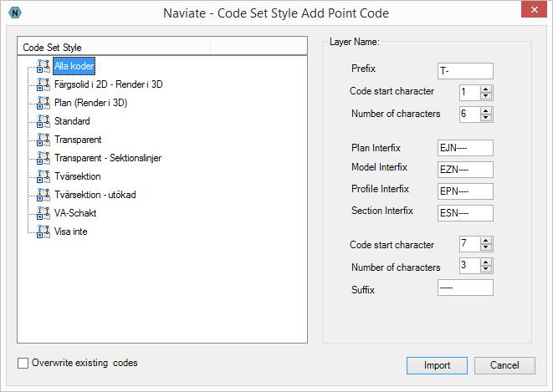Click the VA-Schakt style icon
The image size is (553, 392).
tap(44, 213)
